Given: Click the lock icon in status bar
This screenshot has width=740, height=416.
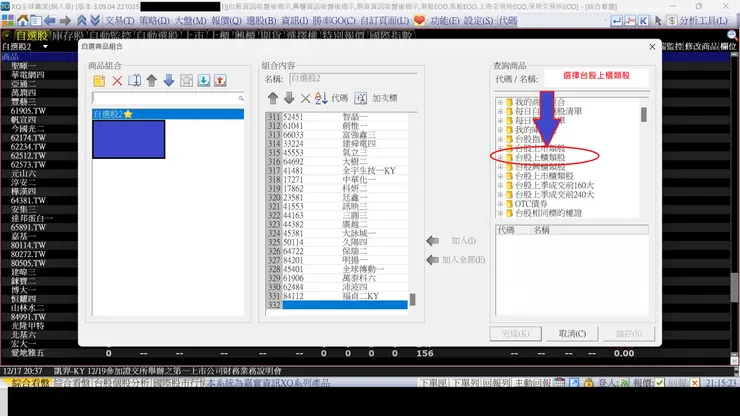Looking at the screenshot, I should coord(588,382).
